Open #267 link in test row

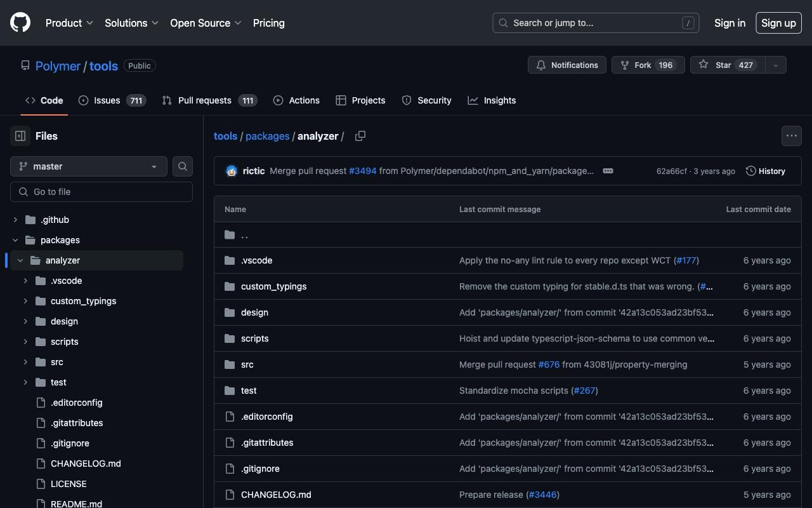pos(584,391)
